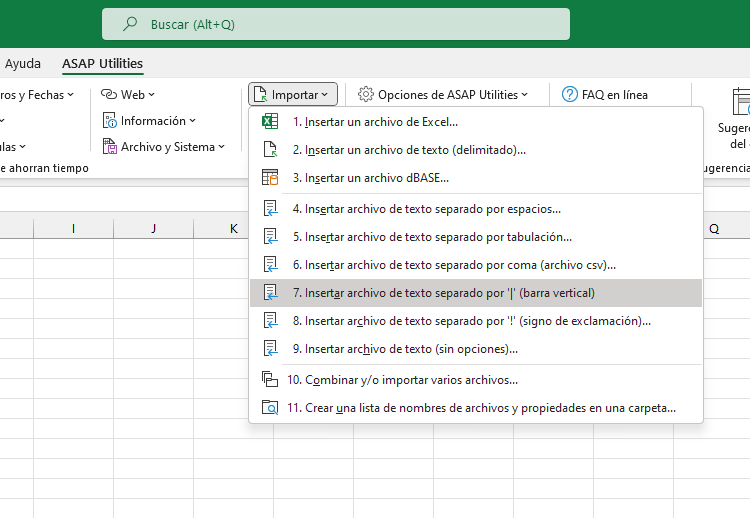Click the magnifier icon in Buscar box

[x=130, y=24]
